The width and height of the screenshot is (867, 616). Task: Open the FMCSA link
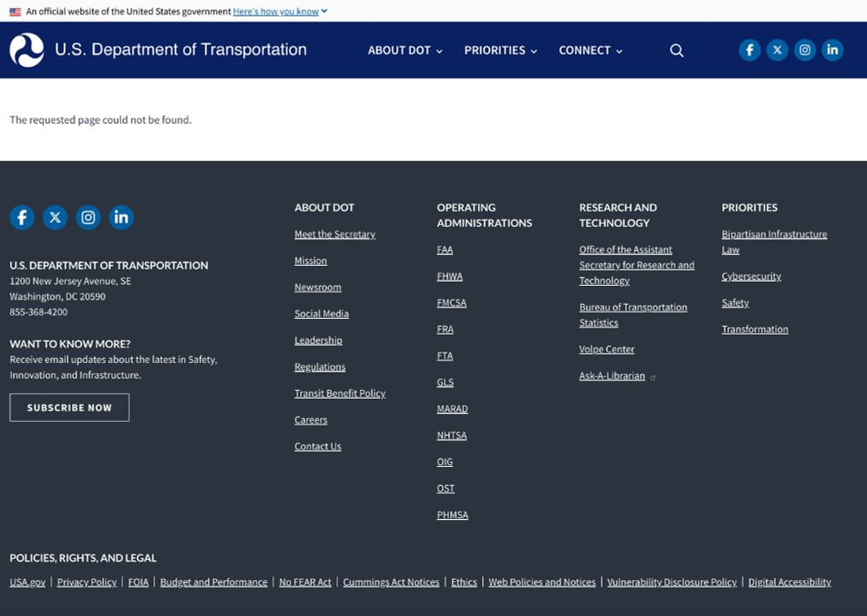coord(451,302)
